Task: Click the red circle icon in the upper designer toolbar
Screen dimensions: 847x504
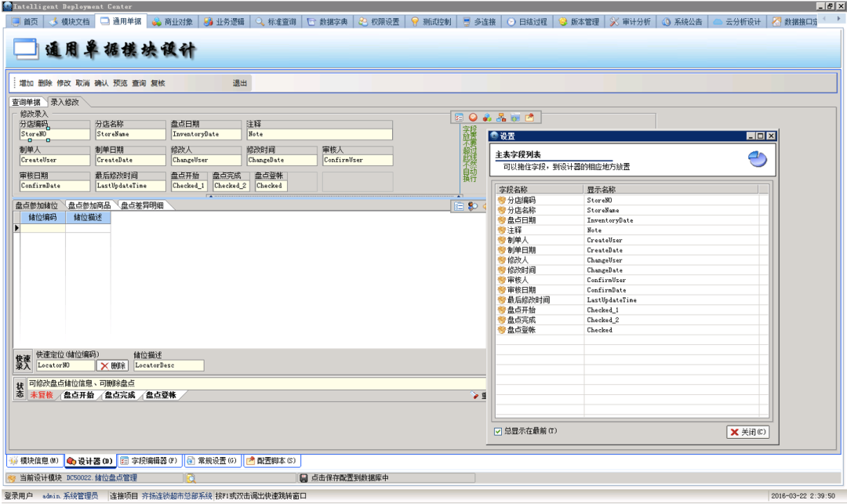Action: pyautogui.click(x=473, y=117)
